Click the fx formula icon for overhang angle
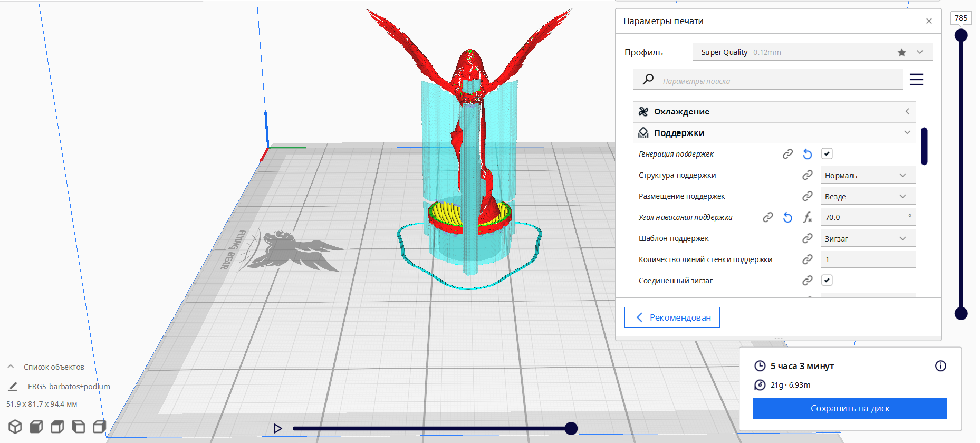Image resolution: width=980 pixels, height=443 pixels. (808, 217)
